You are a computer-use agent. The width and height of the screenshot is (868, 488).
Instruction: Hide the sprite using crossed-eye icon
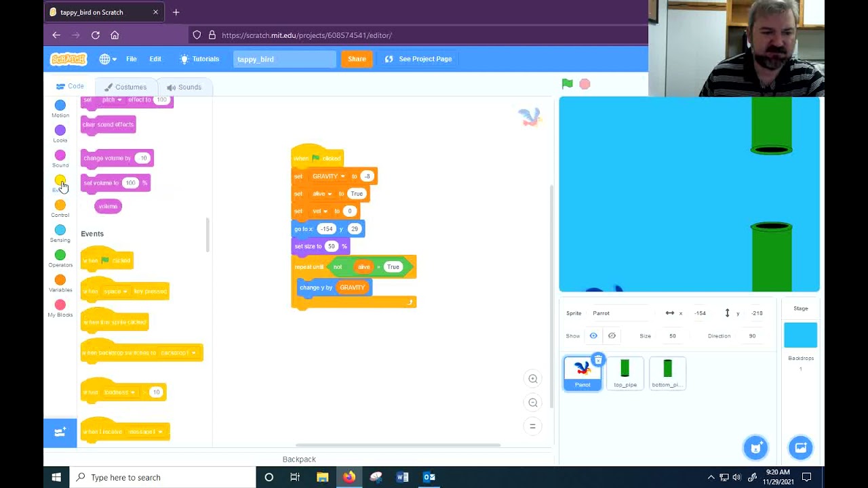pos(612,336)
